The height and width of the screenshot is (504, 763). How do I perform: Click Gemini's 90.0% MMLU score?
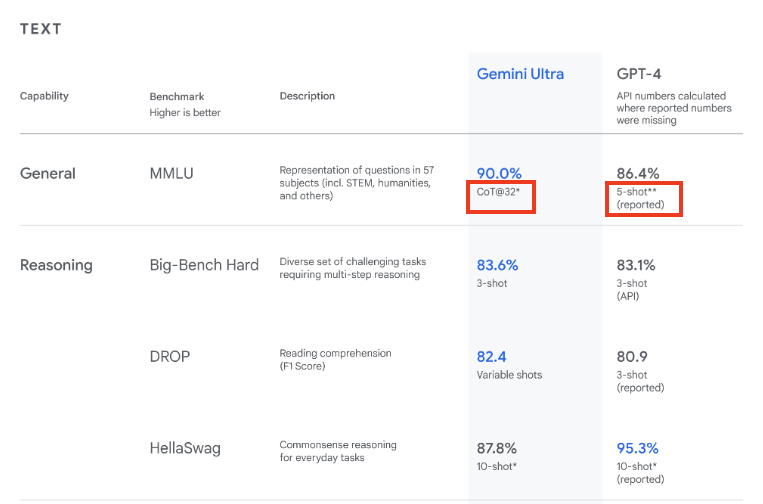(x=499, y=173)
